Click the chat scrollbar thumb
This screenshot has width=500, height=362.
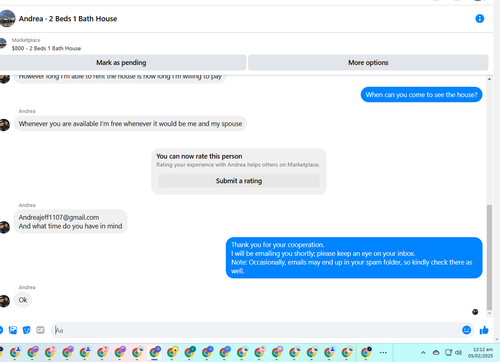(489, 257)
